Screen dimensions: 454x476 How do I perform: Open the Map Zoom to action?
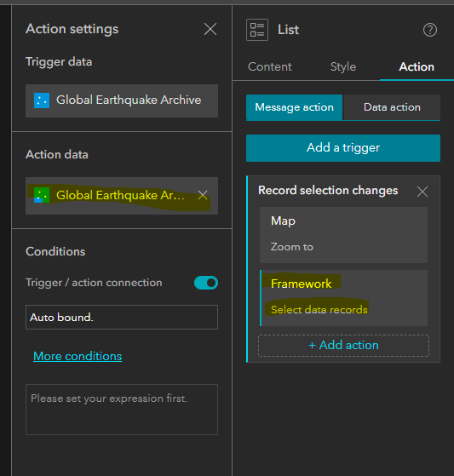click(343, 235)
